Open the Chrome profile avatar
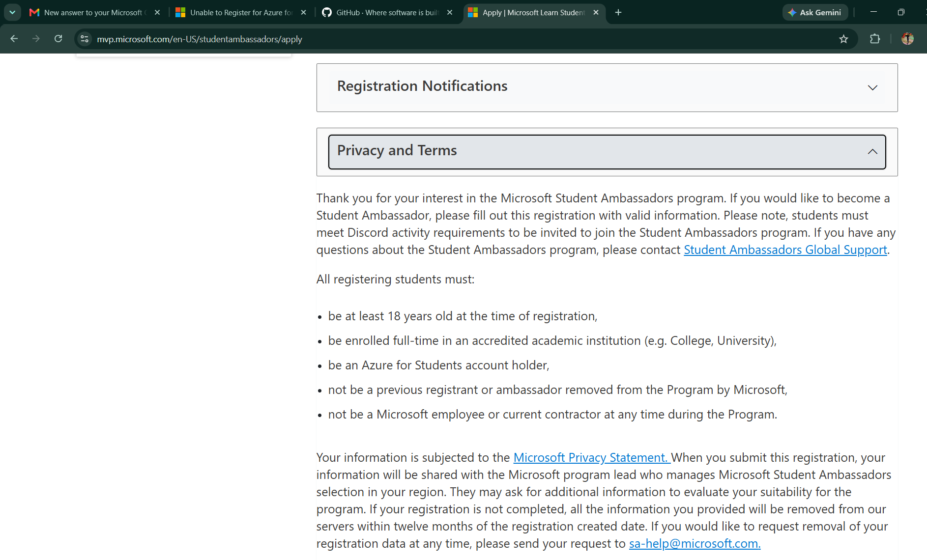 click(x=907, y=39)
